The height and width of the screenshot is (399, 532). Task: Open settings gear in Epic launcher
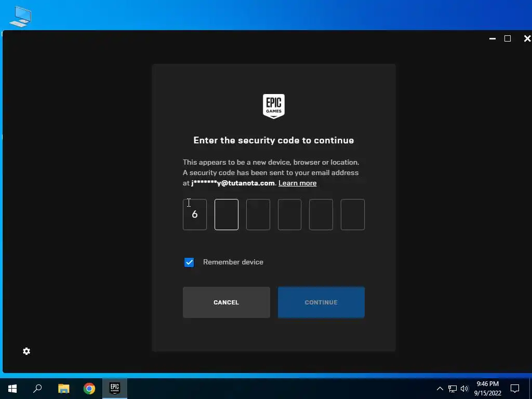point(26,351)
